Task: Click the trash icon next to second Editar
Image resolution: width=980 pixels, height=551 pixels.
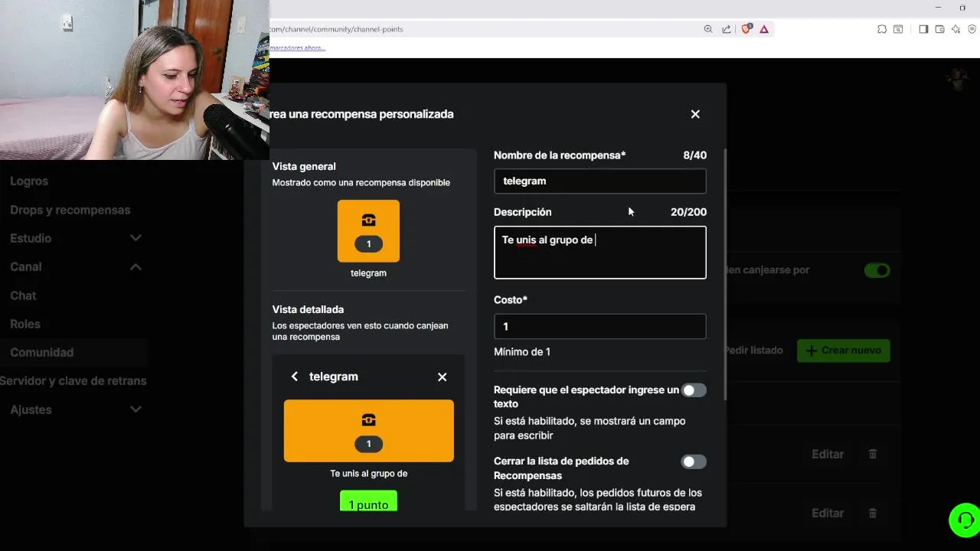Action: click(x=872, y=513)
